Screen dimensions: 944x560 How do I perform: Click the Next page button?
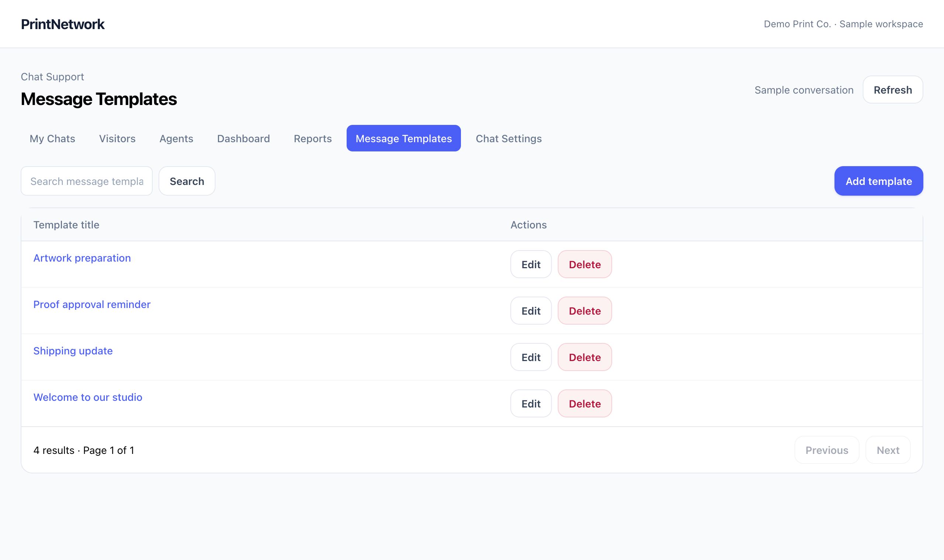888,450
